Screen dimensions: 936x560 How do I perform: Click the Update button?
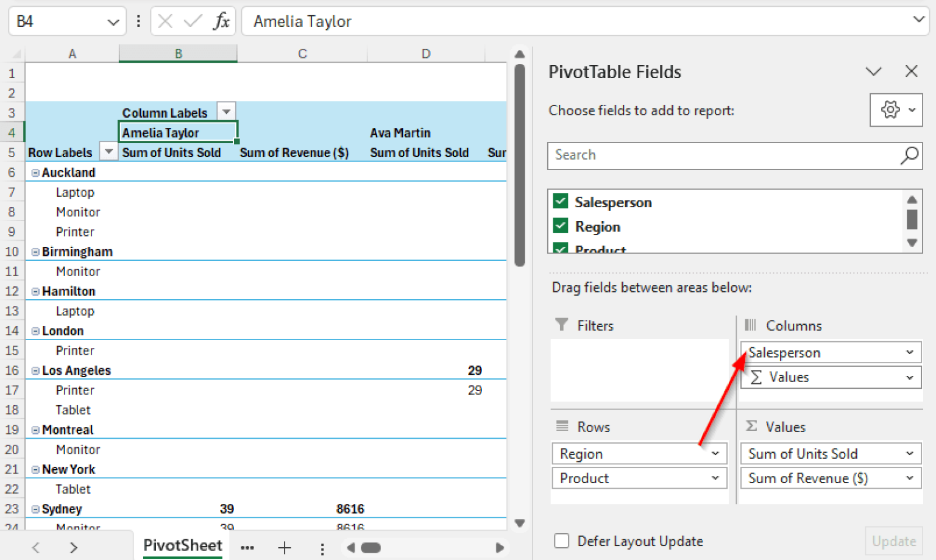[x=894, y=541]
